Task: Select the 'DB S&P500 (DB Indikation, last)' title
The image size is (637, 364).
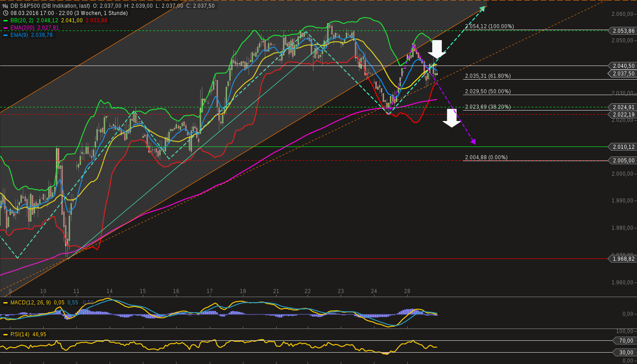Action: 50,6
